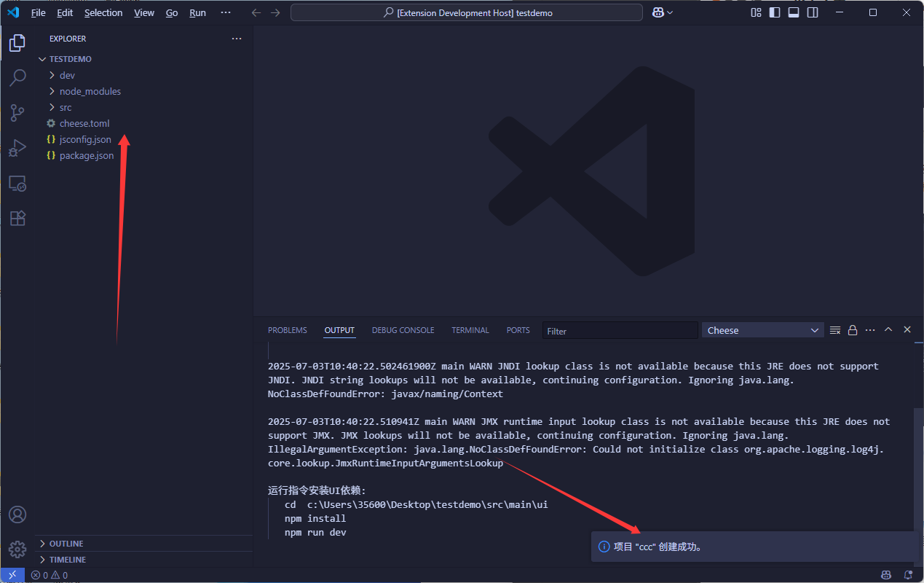The width and height of the screenshot is (924, 583).
Task: Click the VS Code logo icon
Action: point(12,12)
